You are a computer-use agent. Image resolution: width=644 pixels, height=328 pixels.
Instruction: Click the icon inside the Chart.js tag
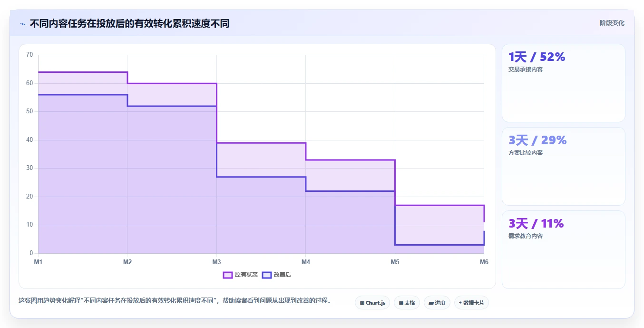click(362, 303)
